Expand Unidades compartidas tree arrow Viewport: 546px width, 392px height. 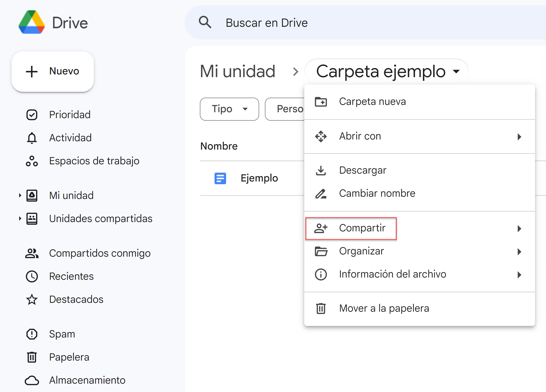click(20, 219)
